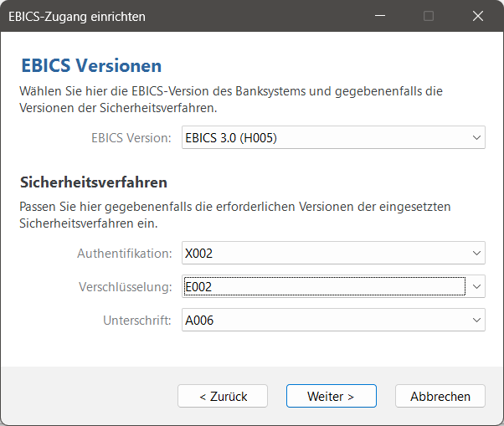Click the Verschlüsselung label
Viewport: 504px width, 426px height.
click(x=126, y=287)
